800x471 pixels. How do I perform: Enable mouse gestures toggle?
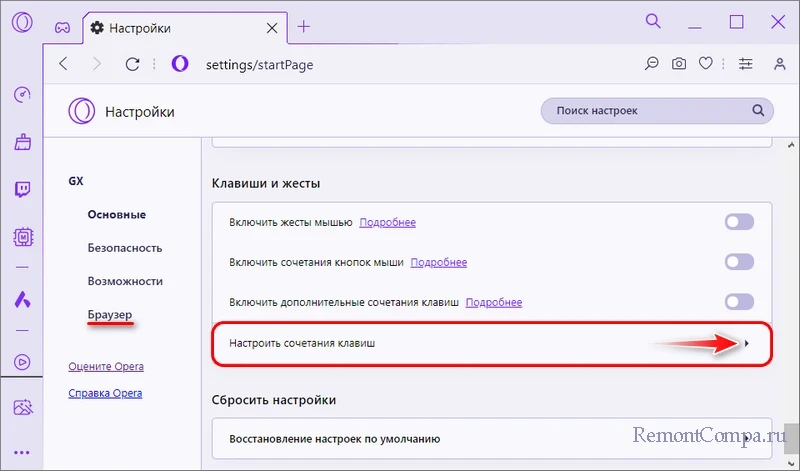739,222
